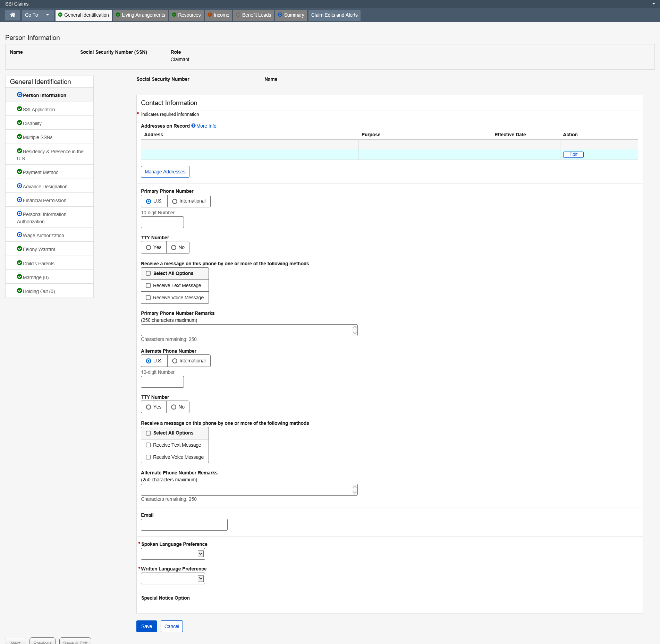The width and height of the screenshot is (660, 644).
Task: Click into the Email input field
Action: tap(184, 525)
